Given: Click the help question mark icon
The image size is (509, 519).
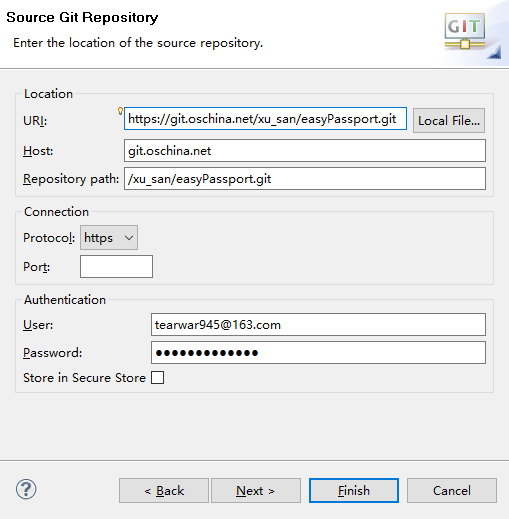Looking at the screenshot, I should [26, 489].
